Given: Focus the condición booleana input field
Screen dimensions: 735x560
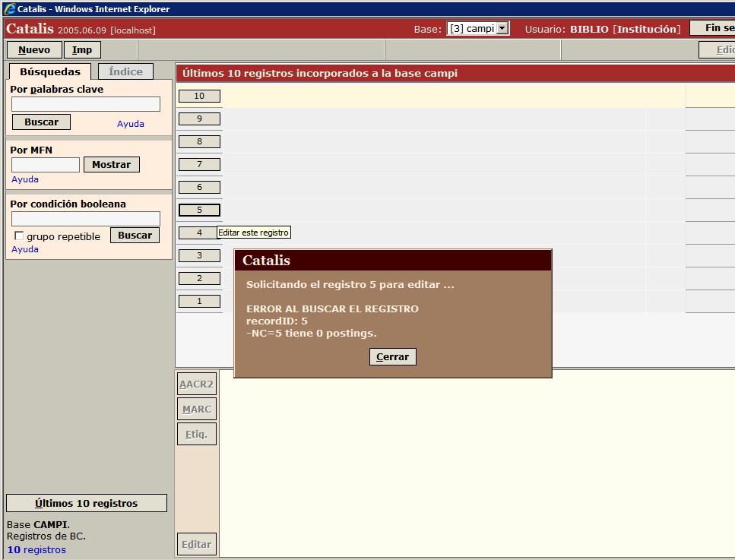Looking at the screenshot, I should click(86, 218).
